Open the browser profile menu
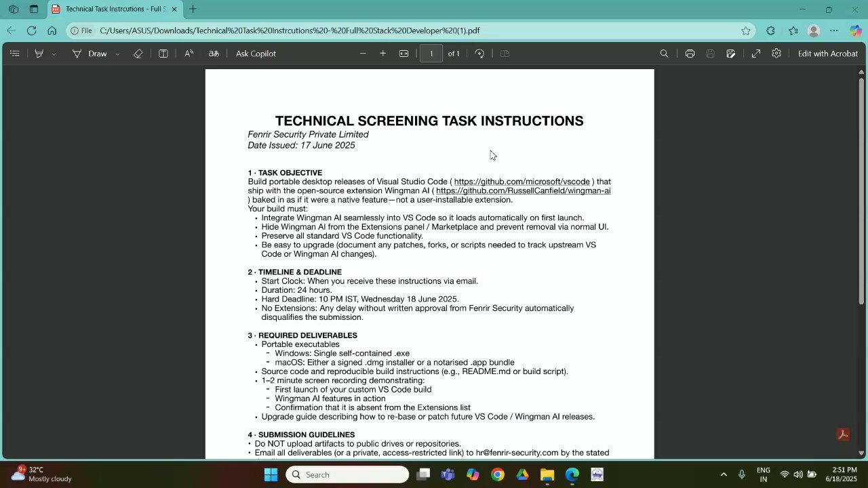Viewport: 868px width, 488px height. tap(814, 30)
